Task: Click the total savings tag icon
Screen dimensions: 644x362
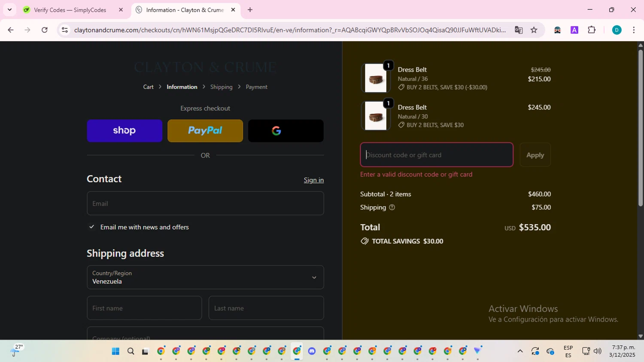Action: click(x=365, y=241)
